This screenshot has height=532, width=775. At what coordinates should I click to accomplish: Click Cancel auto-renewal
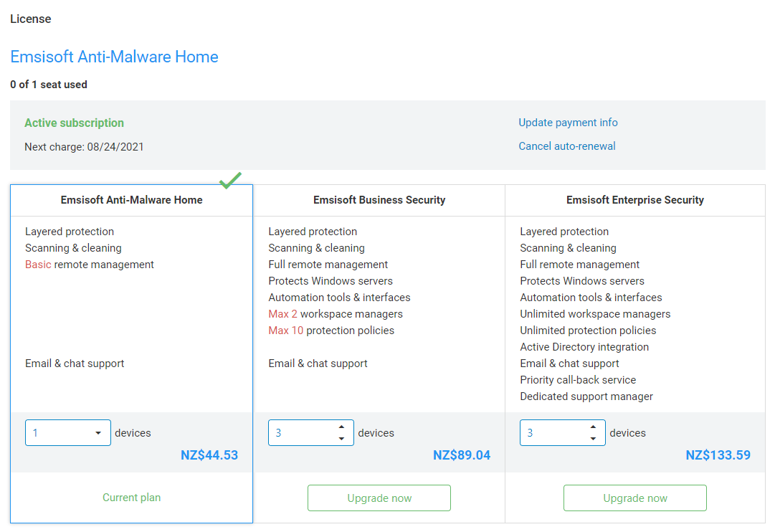566,146
